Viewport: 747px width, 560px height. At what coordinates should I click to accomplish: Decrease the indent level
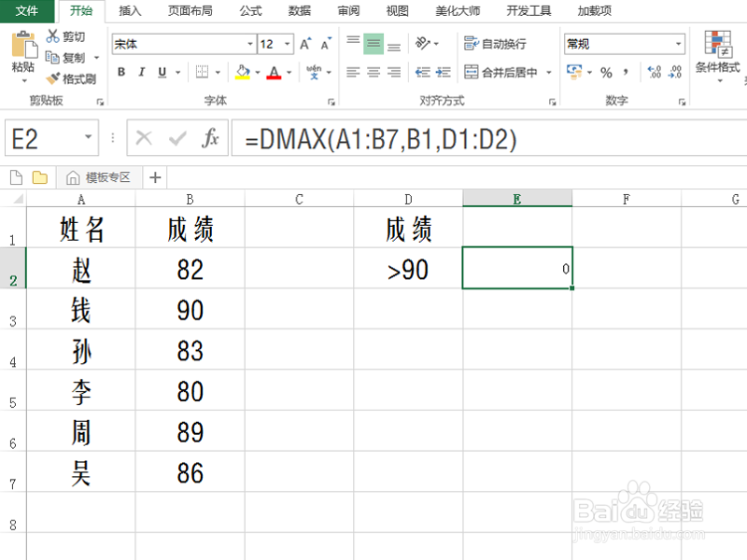(x=423, y=72)
